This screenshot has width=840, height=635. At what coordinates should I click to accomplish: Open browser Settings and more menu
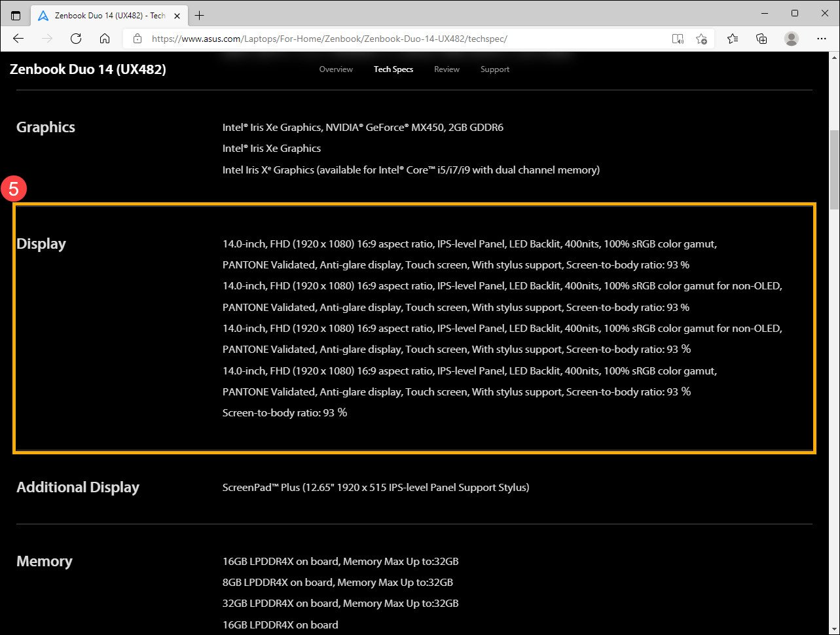tap(822, 39)
